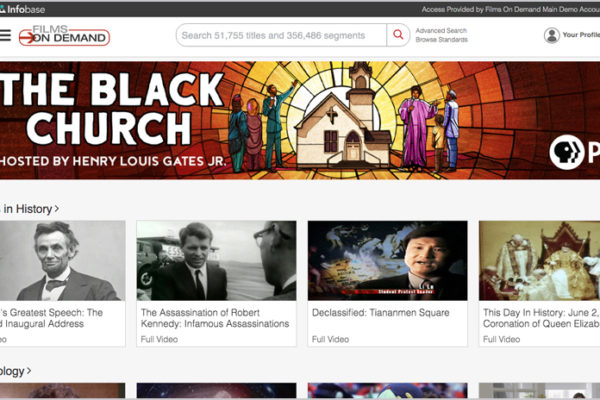Open the Tiananmen Square video thumbnail

coord(387,260)
